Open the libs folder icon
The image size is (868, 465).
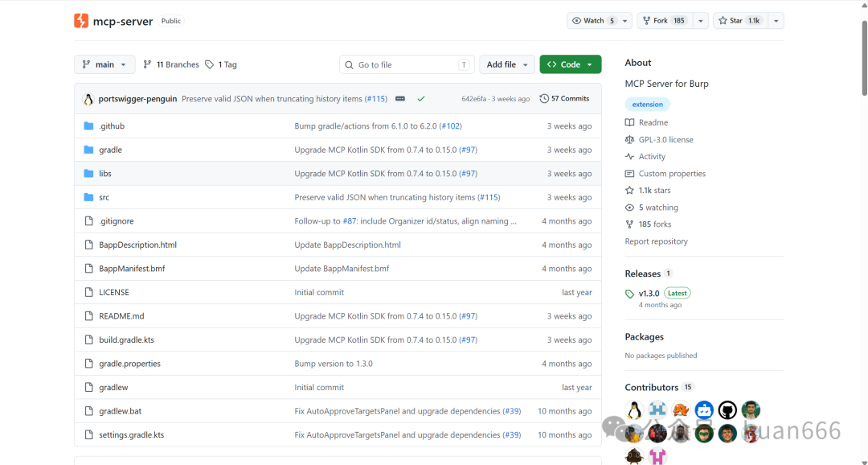coord(88,174)
